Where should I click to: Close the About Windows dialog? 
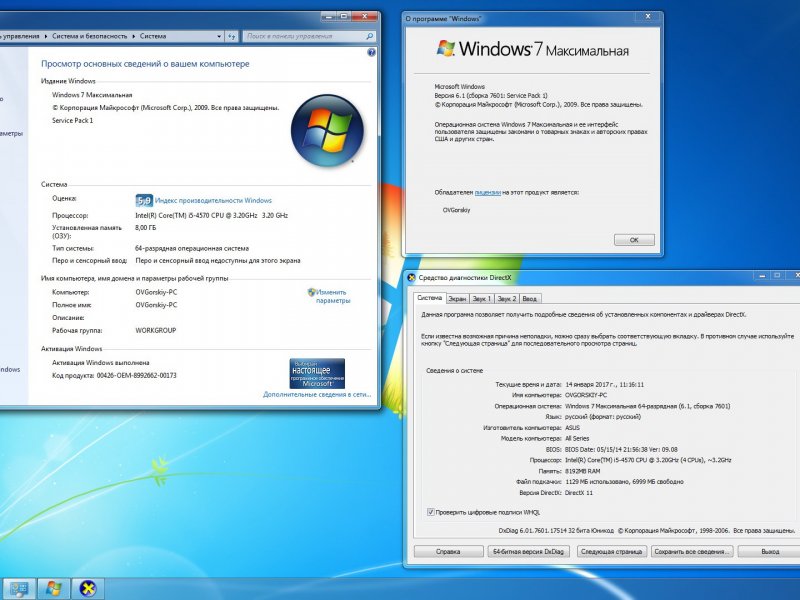[x=648, y=17]
